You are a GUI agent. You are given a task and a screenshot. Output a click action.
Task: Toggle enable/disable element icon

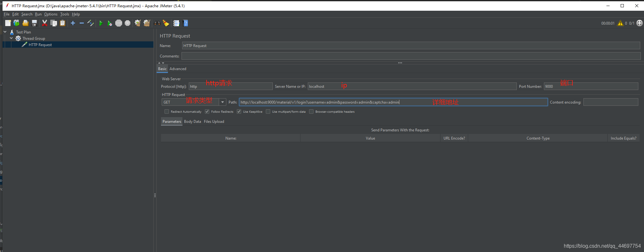click(x=91, y=23)
